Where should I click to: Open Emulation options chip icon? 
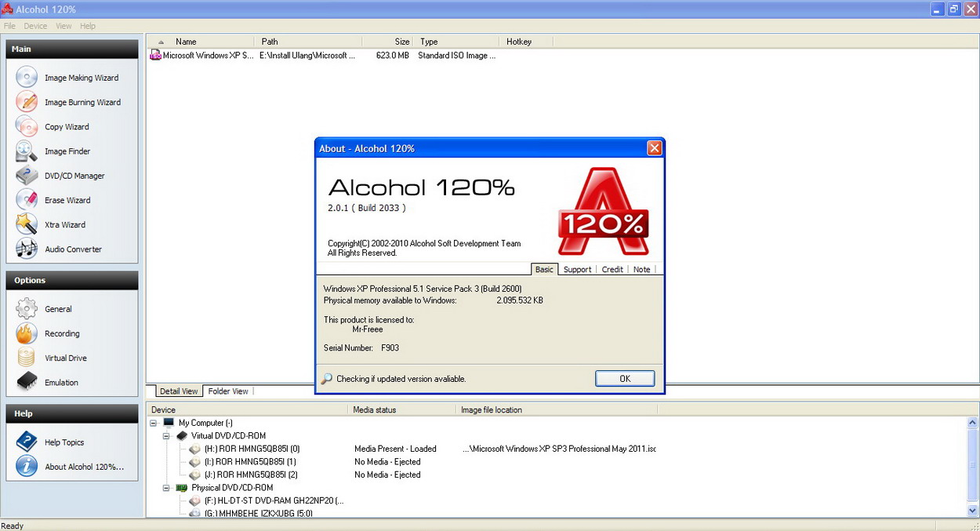pos(27,382)
